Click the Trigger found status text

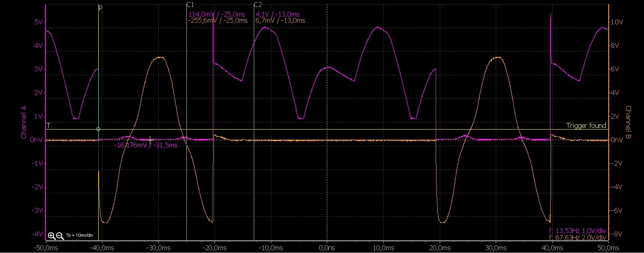point(586,126)
